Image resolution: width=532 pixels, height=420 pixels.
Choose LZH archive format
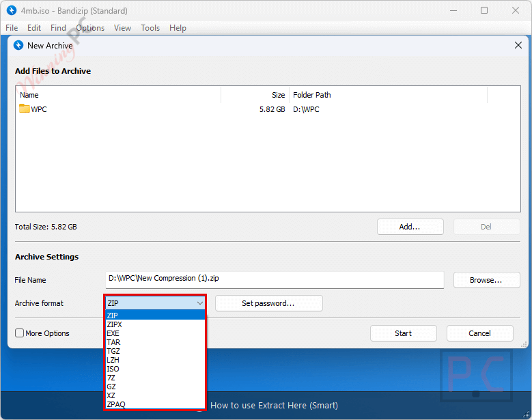[x=156, y=360]
